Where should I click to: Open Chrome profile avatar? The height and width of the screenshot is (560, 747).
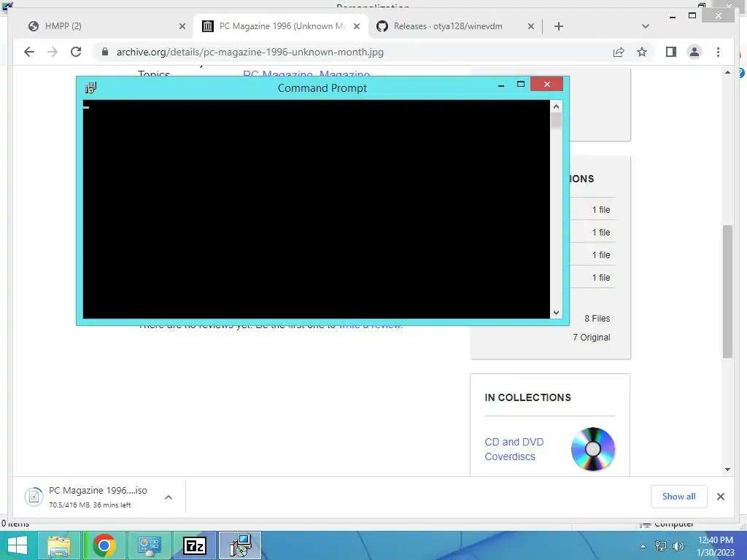(x=694, y=52)
